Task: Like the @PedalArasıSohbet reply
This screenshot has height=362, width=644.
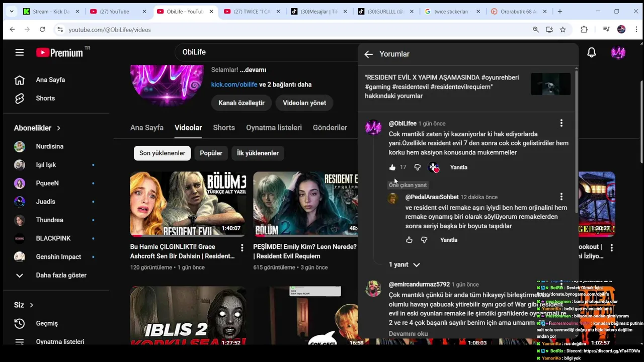Action: point(409,240)
